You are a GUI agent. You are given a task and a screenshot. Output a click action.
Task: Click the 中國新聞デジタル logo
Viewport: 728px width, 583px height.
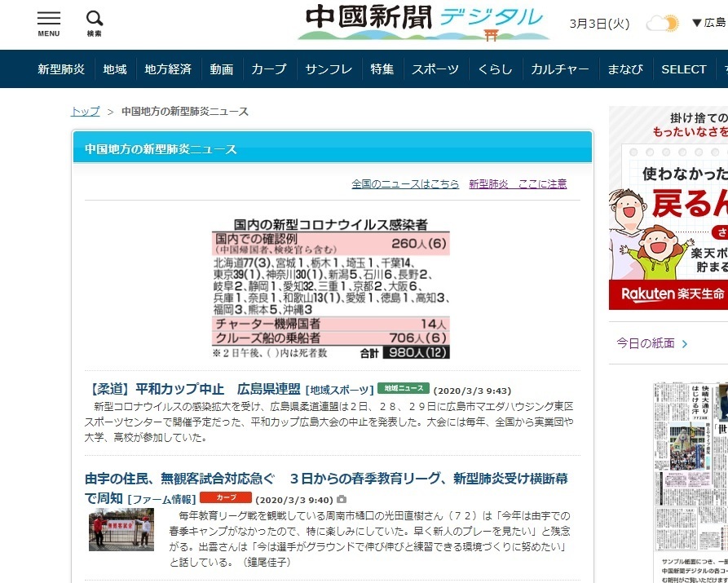click(423, 22)
